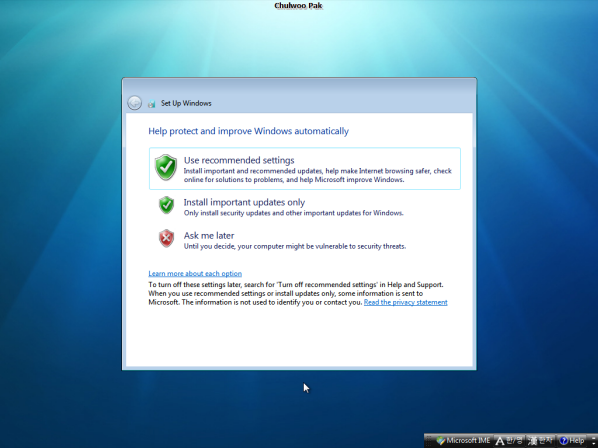The width and height of the screenshot is (598, 448).
Task: Click the large green shield with checkmark
Action: click(166, 167)
